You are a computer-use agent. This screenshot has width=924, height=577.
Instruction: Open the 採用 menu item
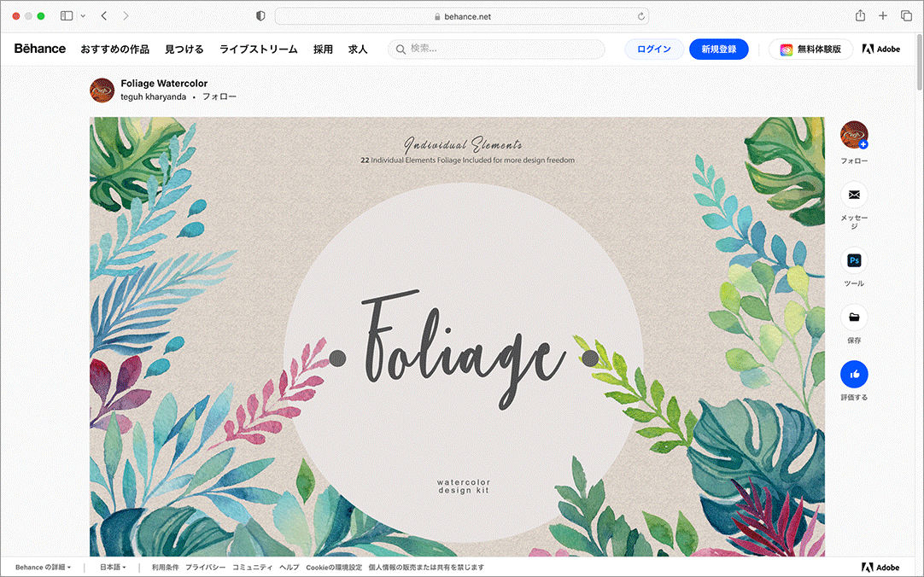click(x=323, y=50)
